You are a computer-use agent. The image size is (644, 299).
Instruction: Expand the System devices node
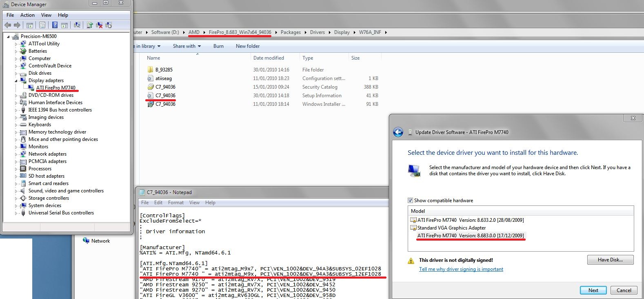coord(16,206)
